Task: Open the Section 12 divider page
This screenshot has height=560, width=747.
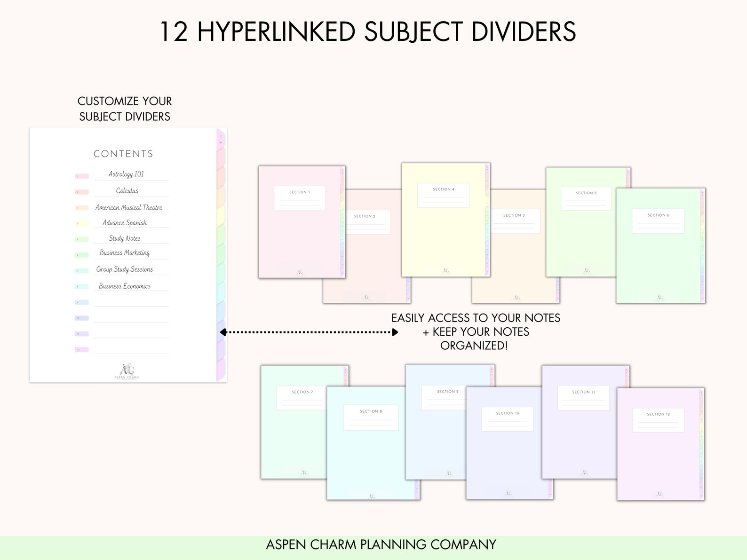Action: pyautogui.click(x=660, y=444)
